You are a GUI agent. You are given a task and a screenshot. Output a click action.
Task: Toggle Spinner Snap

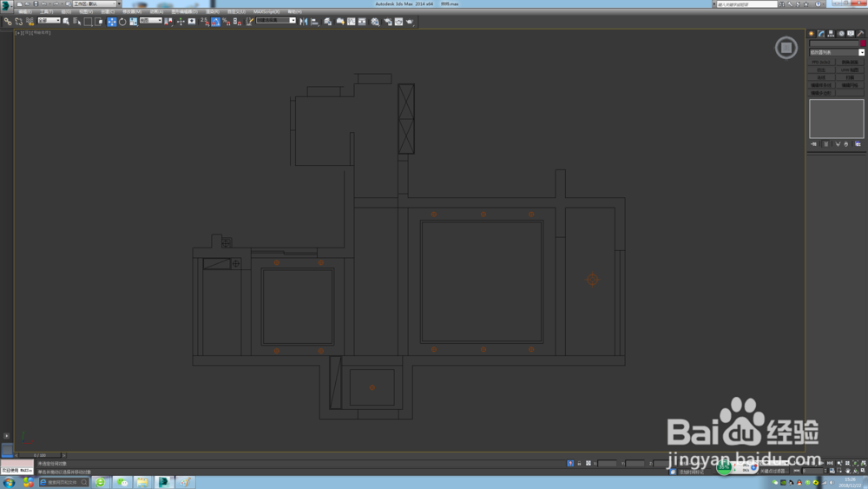point(237,22)
